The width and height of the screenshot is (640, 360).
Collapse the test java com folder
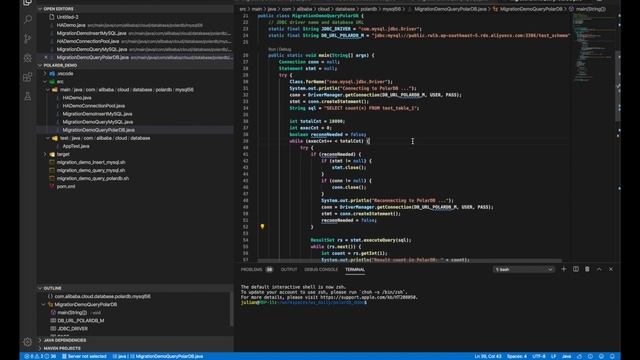[x=48, y=138]
